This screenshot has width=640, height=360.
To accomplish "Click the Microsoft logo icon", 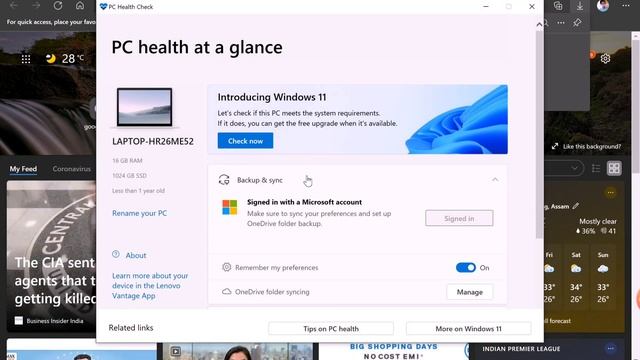I will pyautogui.click(x=229, y=207).
